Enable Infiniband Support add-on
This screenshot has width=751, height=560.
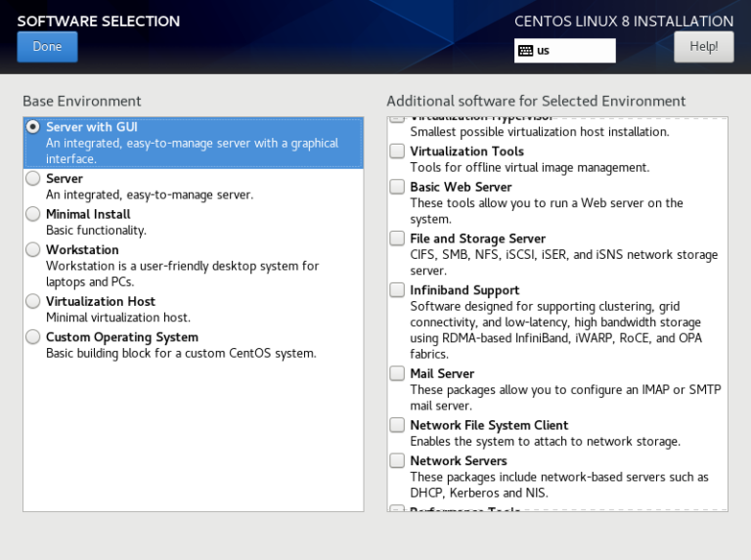[x=397, y=290]
